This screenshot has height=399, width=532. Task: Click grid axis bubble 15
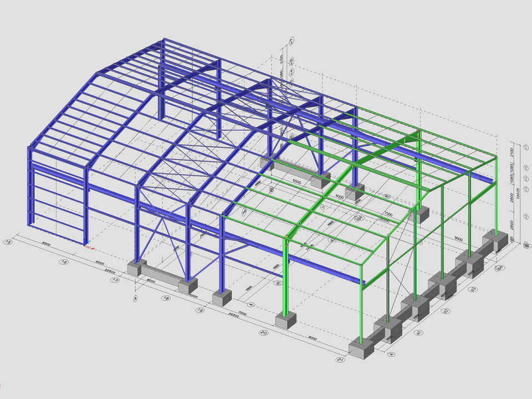click(8, 242)
